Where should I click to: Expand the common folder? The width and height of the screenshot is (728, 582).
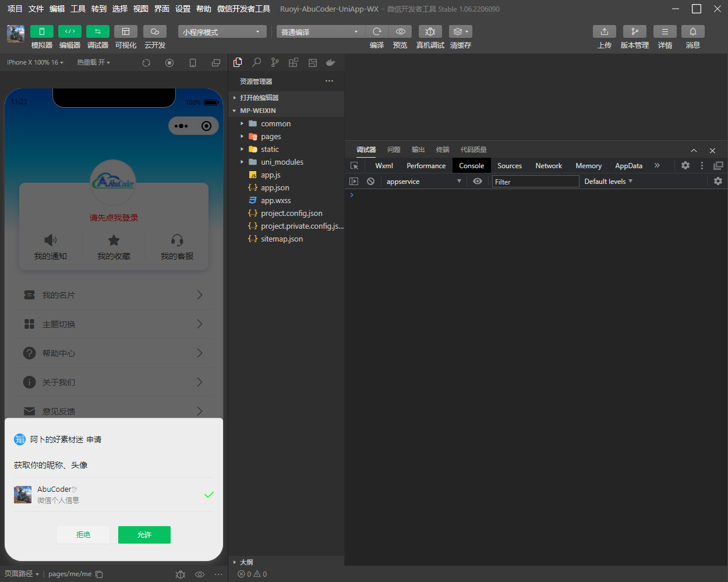[286, 123]
